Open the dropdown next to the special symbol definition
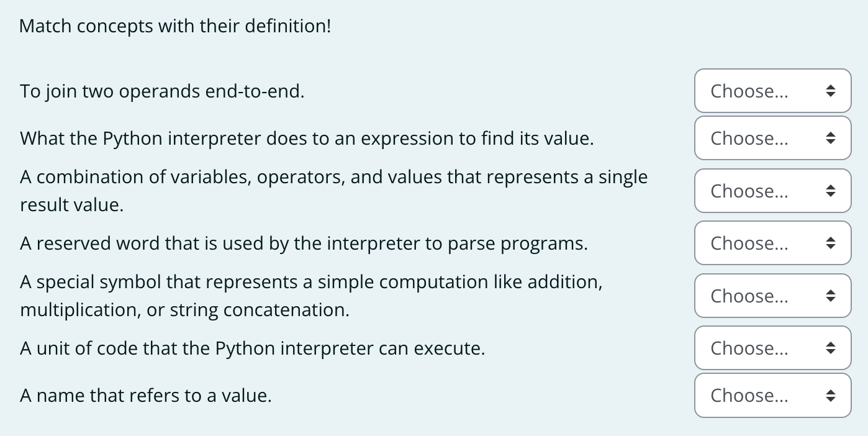The image size is (868, 436). 772,296
